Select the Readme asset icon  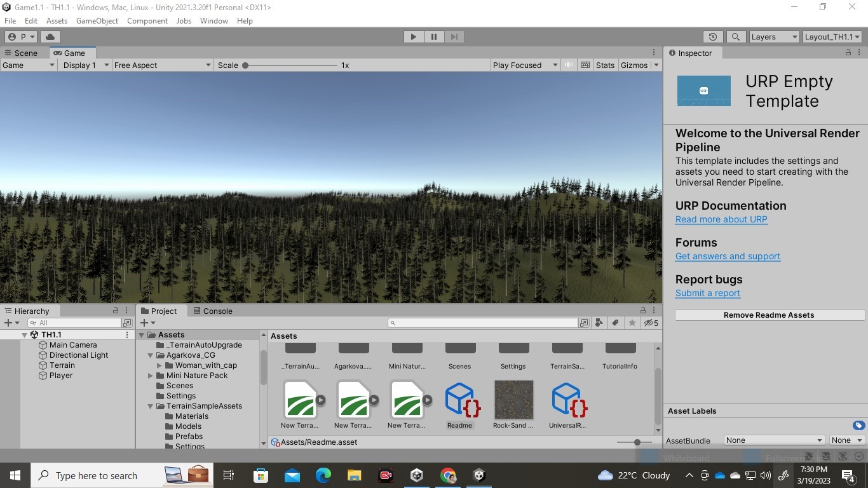click(x=463, y=400)
